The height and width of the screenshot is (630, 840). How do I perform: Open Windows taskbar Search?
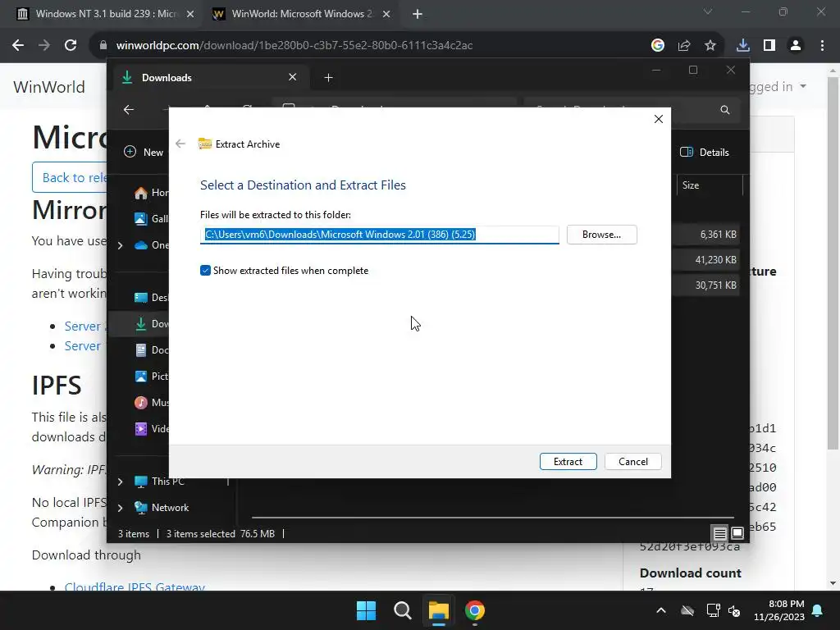point(402,610)
